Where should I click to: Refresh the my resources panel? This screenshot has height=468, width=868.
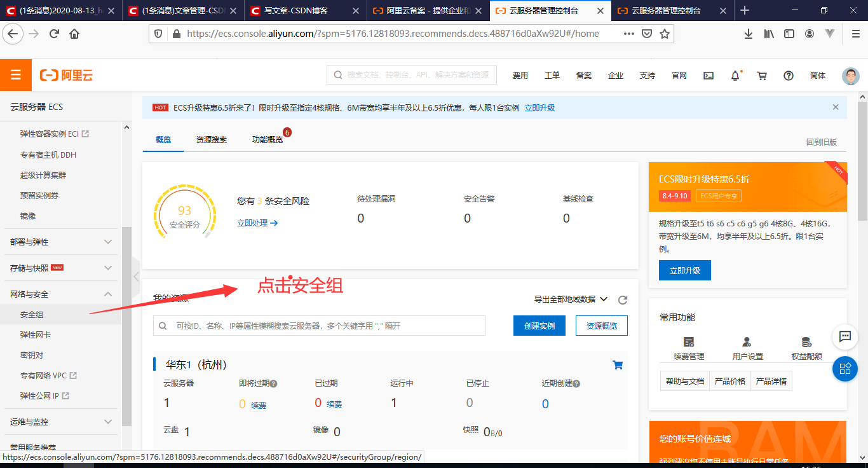pyautogui.click(x=623, y=299)
